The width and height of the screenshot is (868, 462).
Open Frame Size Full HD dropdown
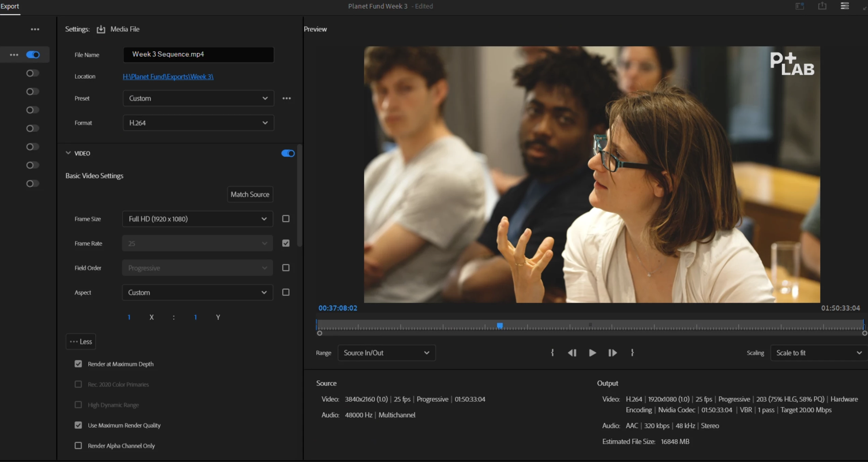[x=197, y=219]
